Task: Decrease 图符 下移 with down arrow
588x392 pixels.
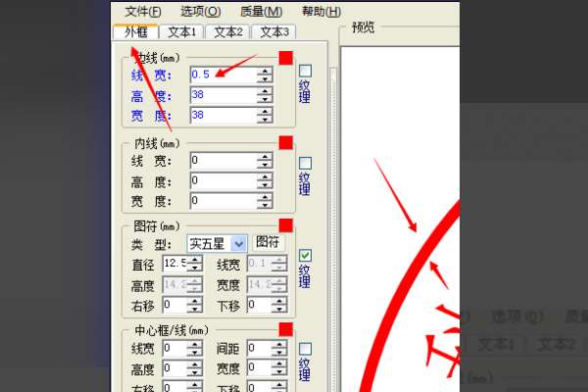Action: point(279,309)
